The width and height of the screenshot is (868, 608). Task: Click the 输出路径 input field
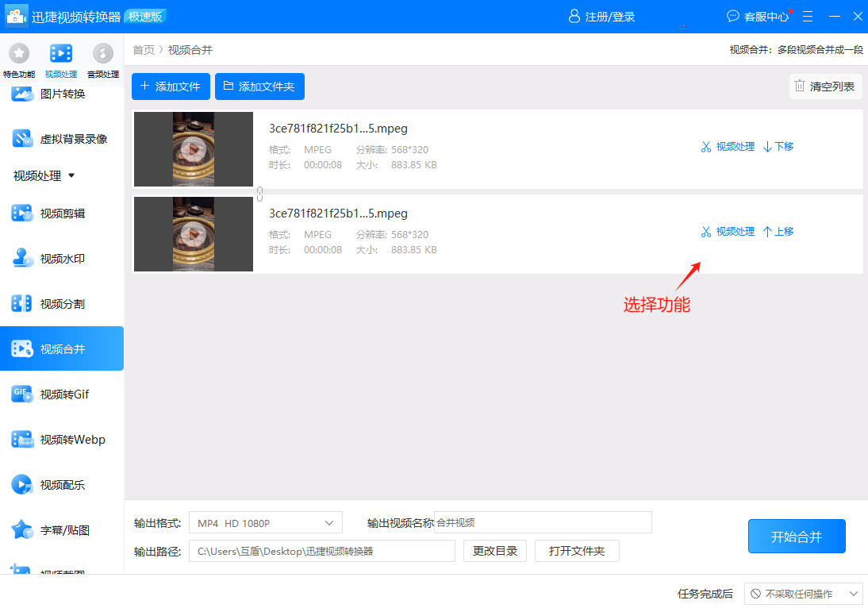pos(321,551)
